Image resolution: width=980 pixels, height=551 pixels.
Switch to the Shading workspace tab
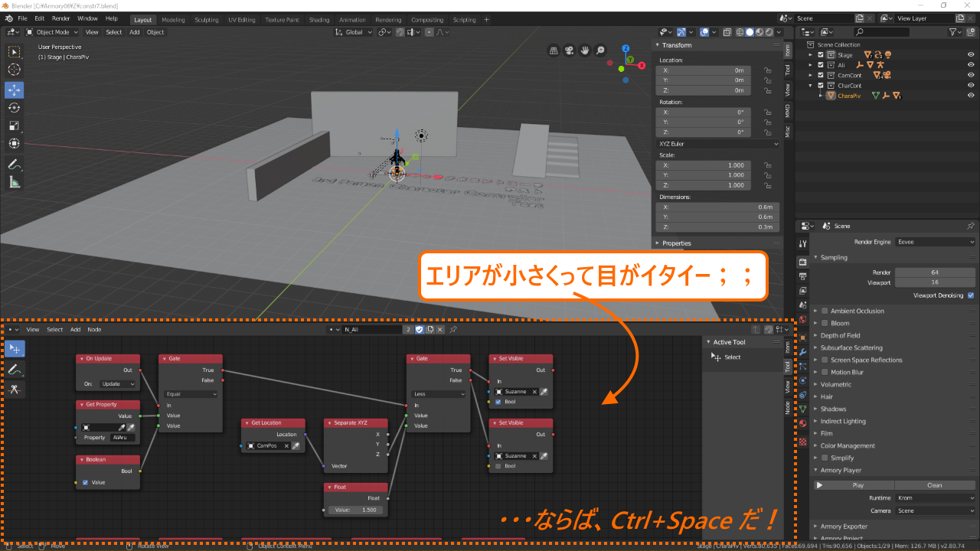pos(318,19)
